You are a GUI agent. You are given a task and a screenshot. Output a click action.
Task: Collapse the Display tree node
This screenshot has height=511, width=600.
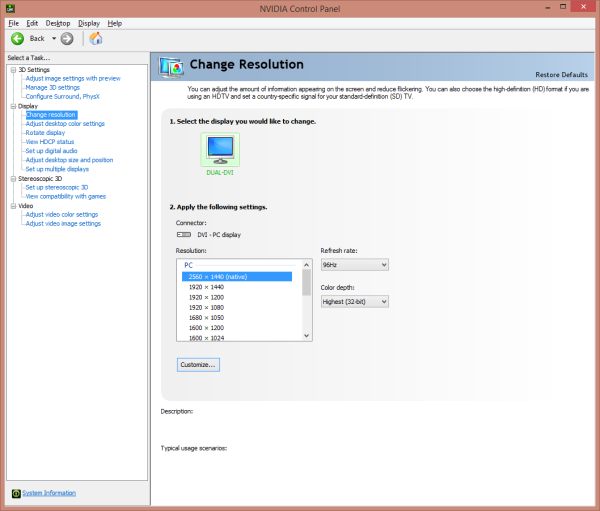tap(13, 106)
